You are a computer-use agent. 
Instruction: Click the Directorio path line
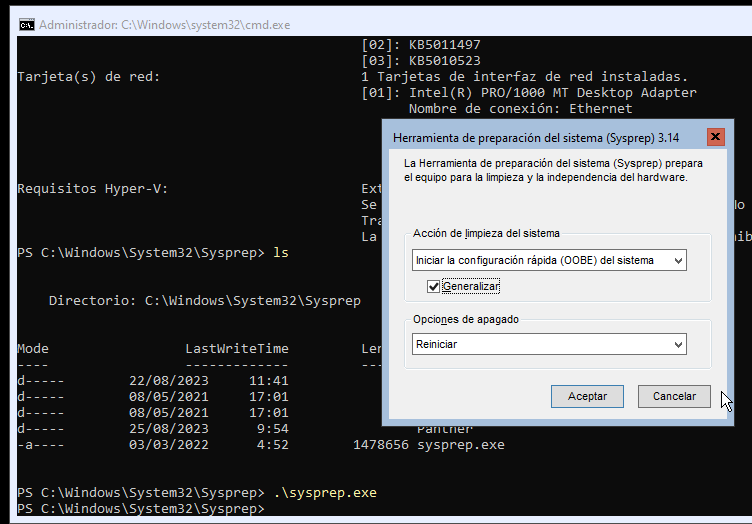click(x=204, y=301)
